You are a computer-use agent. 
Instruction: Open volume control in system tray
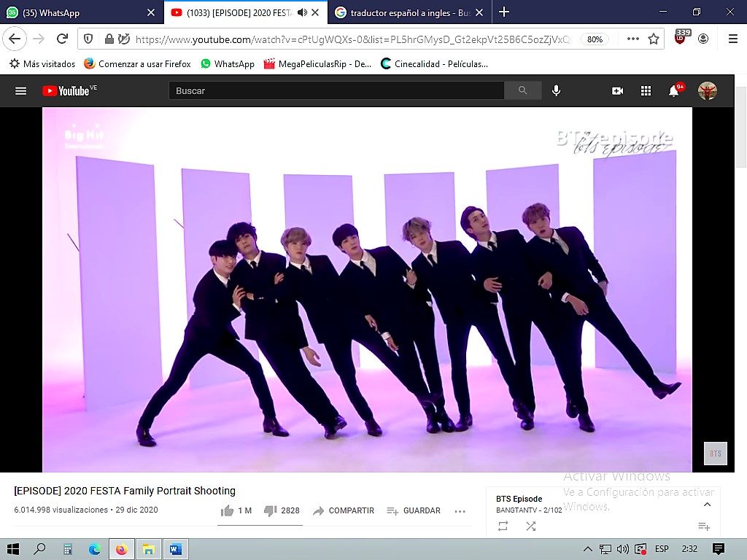622,549
